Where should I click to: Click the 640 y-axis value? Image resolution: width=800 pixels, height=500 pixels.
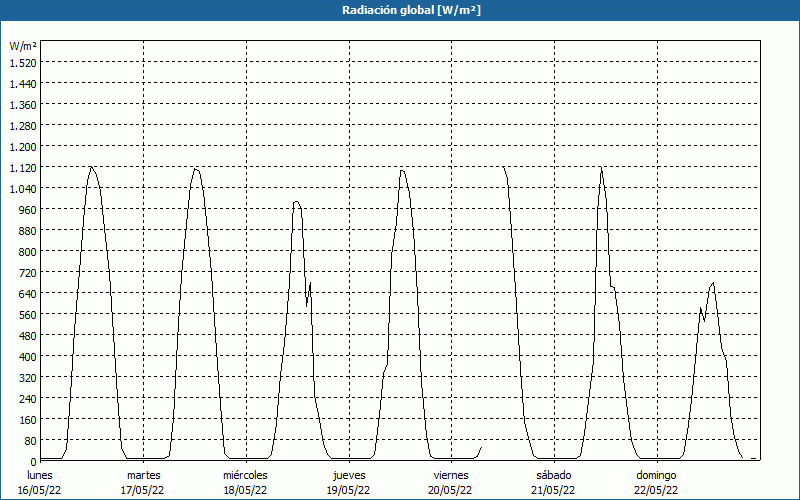[29, 294]
